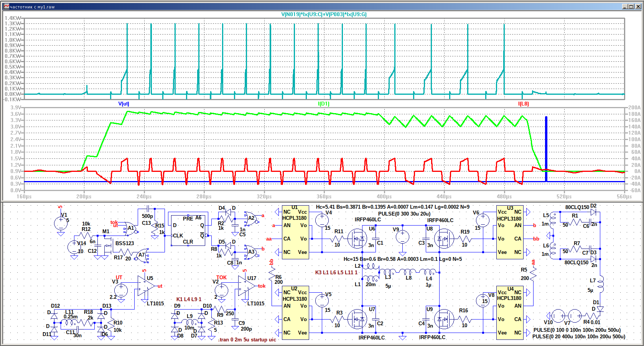This screenshot has width=644, height=346.
Task: Select the U2 HCPL3180 optocoupler block
Action: tap(295, 313)
